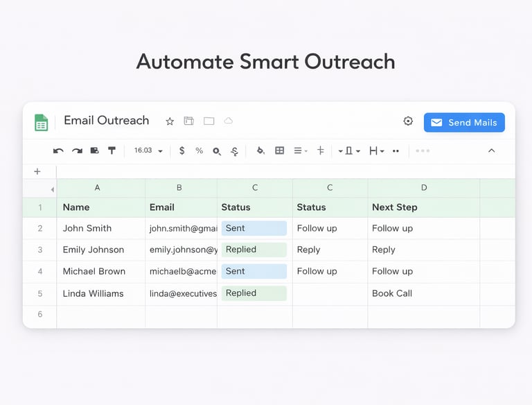Screen dimensions: 532x405
Task: Click the Sent chip in Michael Brown row
Action: 254,271
